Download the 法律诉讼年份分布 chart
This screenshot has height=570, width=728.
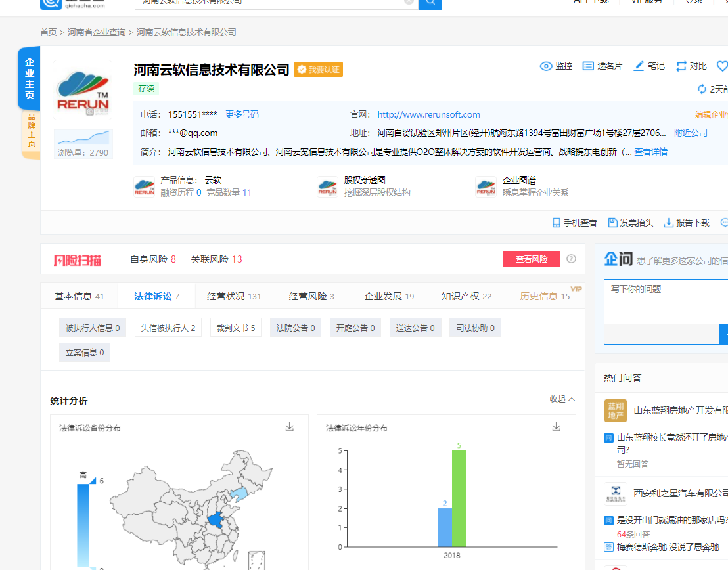[x=557, y=427]
